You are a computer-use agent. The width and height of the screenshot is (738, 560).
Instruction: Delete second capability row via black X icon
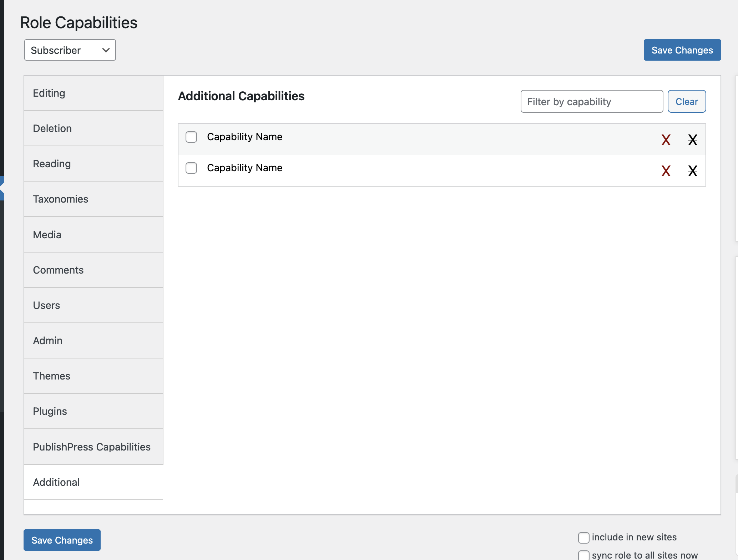pyautogui.click(x=692, y=171)
